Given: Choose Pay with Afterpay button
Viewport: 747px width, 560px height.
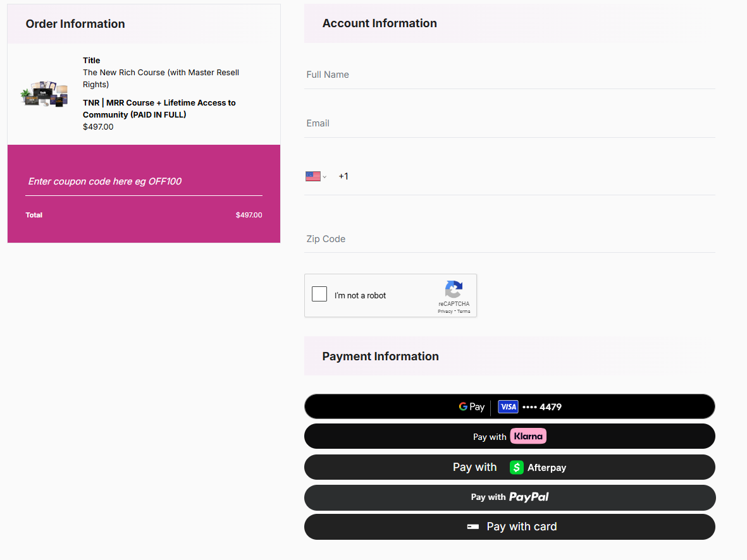Looking at the screenshot, I should (509, 467).
